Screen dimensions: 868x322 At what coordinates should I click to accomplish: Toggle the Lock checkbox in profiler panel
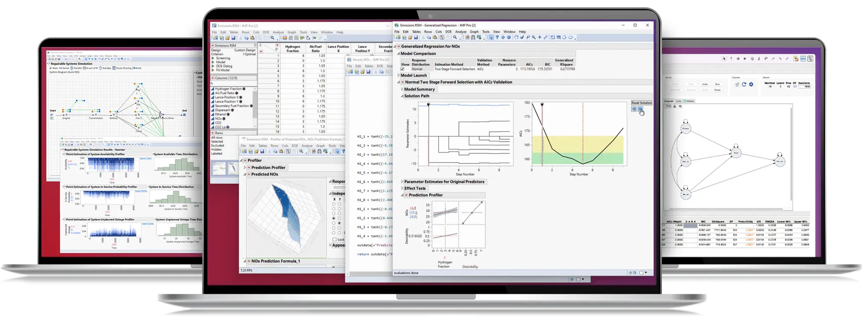tap(334, 239)
